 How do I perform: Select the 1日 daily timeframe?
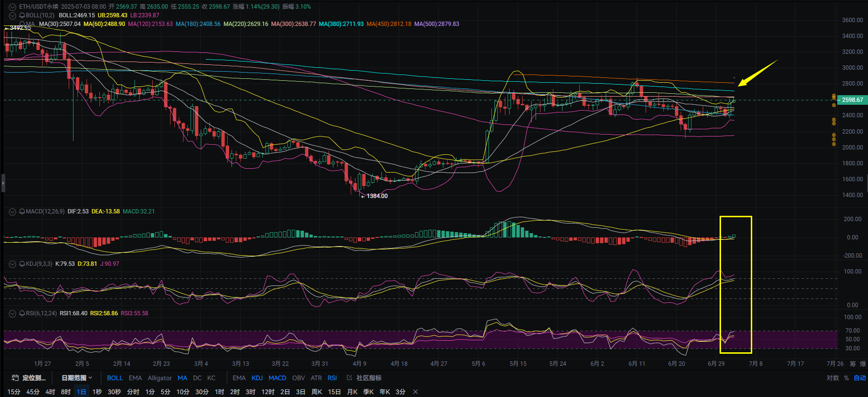click(81, 392)
